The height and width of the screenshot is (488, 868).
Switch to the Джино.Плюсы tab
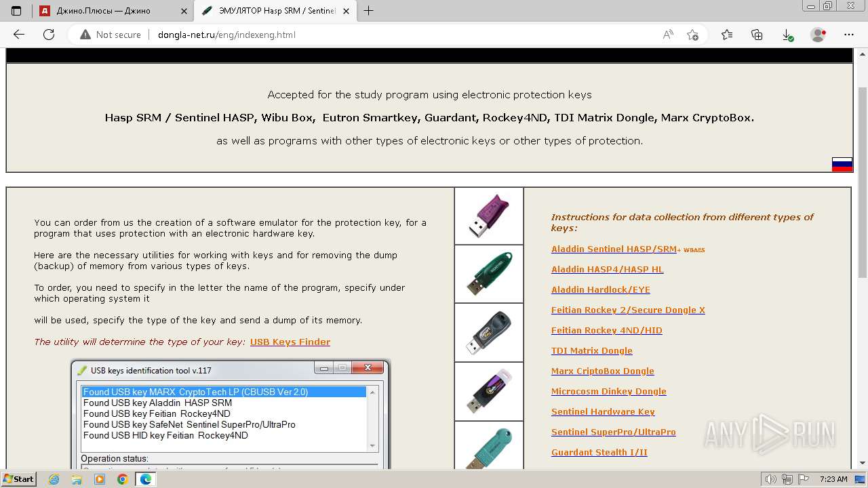point(113,11)
